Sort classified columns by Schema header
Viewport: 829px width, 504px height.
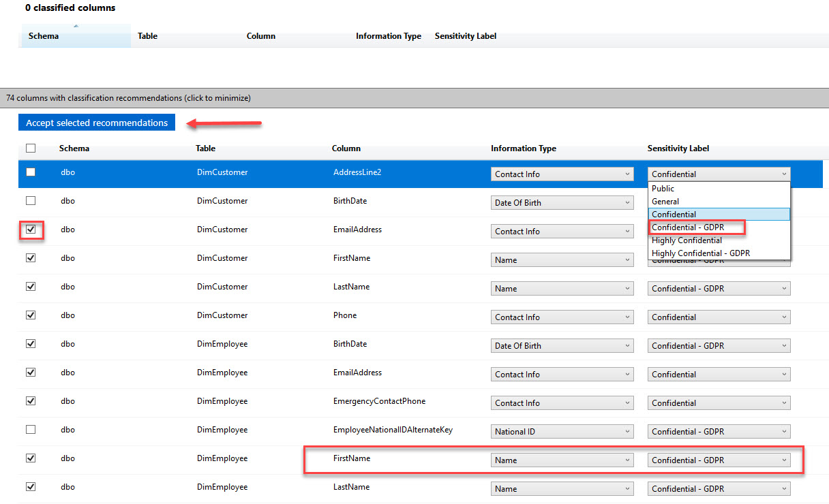click(x=44, y=36)
